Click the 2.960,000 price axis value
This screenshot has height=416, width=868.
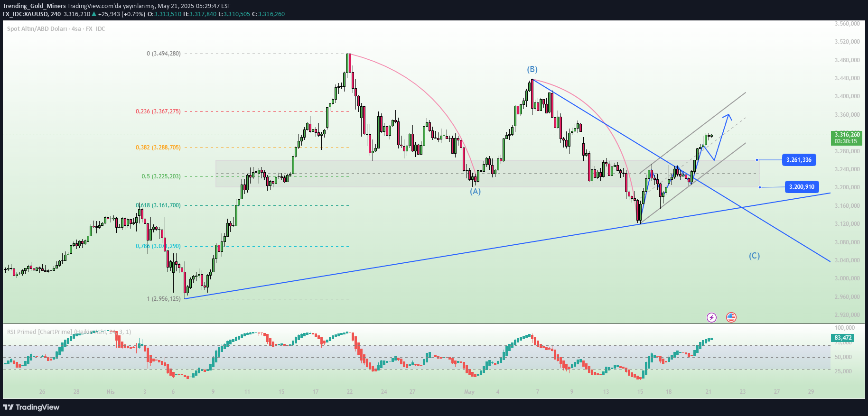point(847,297)
